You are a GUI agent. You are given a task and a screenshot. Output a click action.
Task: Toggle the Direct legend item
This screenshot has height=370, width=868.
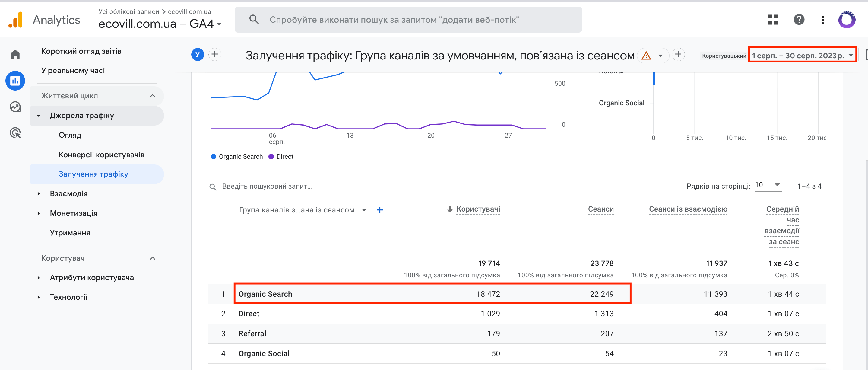coord(281,157)
